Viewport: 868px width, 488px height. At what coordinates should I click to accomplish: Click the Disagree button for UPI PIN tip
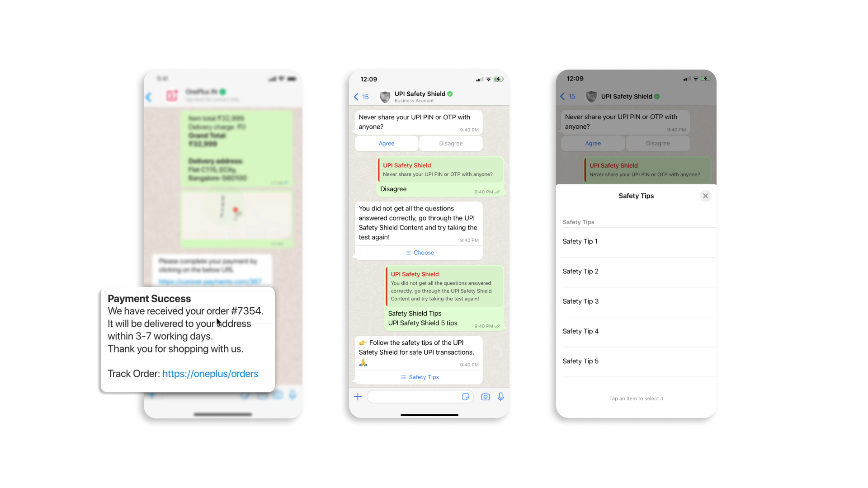coord(451,143)
